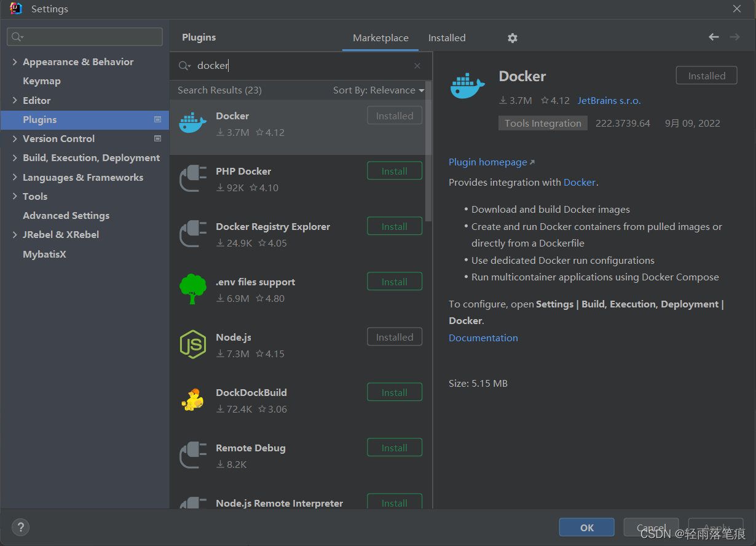Open help with the question mark button
The height and width of the screenshot is (546, 756).
click(20, 527)
